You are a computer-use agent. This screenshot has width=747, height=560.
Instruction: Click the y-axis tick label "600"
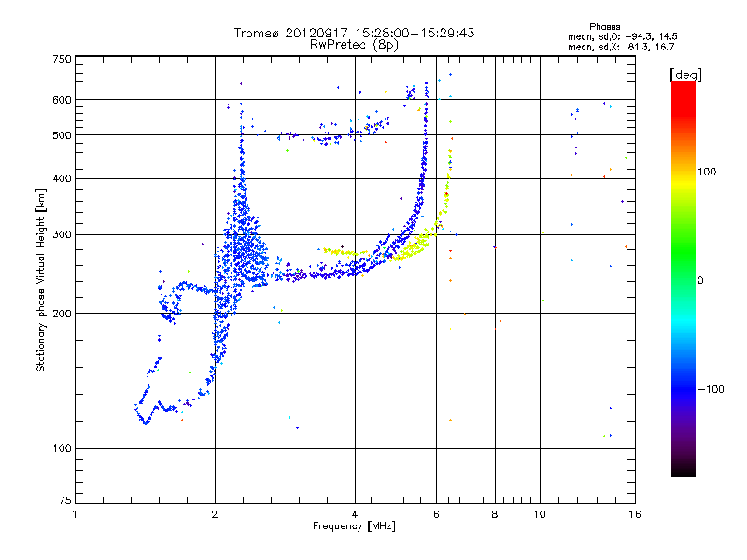(x=62, y=100)
